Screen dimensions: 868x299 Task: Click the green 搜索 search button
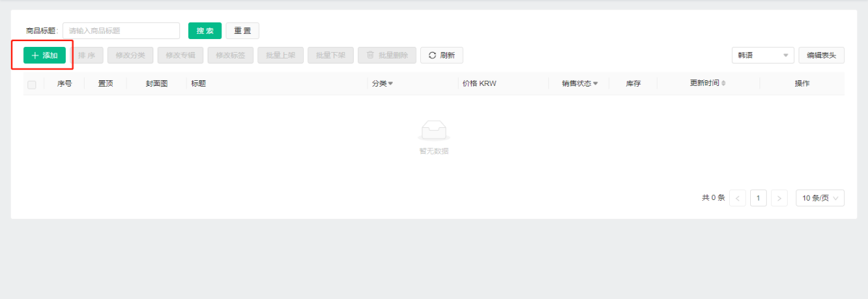(x=205, y=31)
